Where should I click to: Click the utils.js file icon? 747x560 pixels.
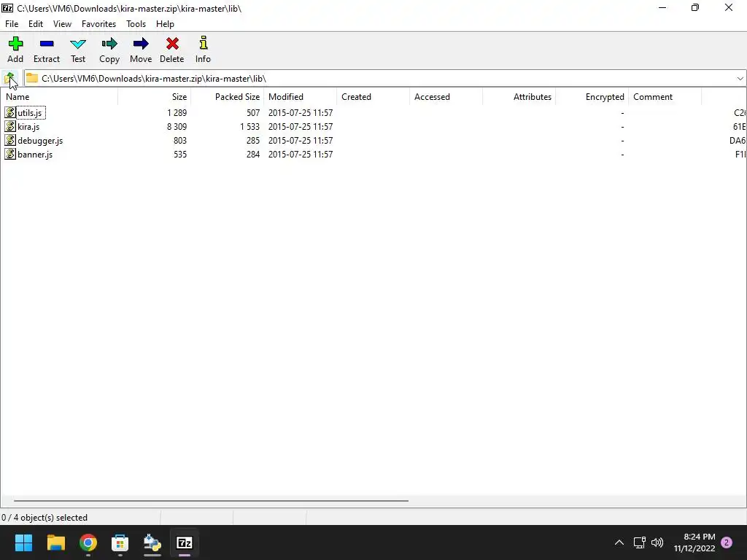click(10, 113)
